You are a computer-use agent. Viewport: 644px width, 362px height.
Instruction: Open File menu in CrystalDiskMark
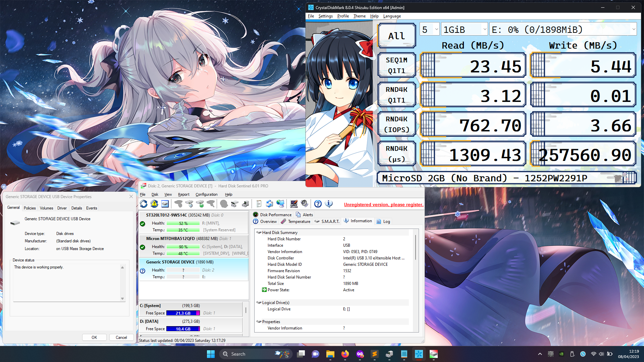pyautogui.click(x=311, y=16)
